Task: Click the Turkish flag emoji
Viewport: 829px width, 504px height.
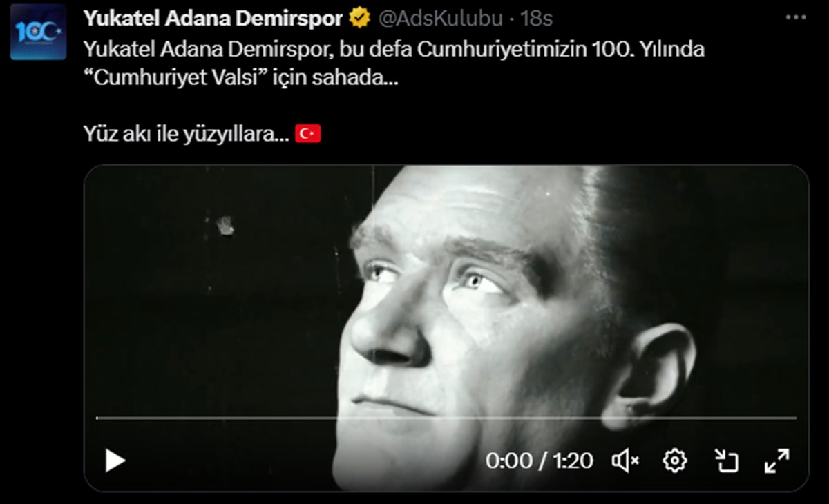Action: tap(308, 134)
